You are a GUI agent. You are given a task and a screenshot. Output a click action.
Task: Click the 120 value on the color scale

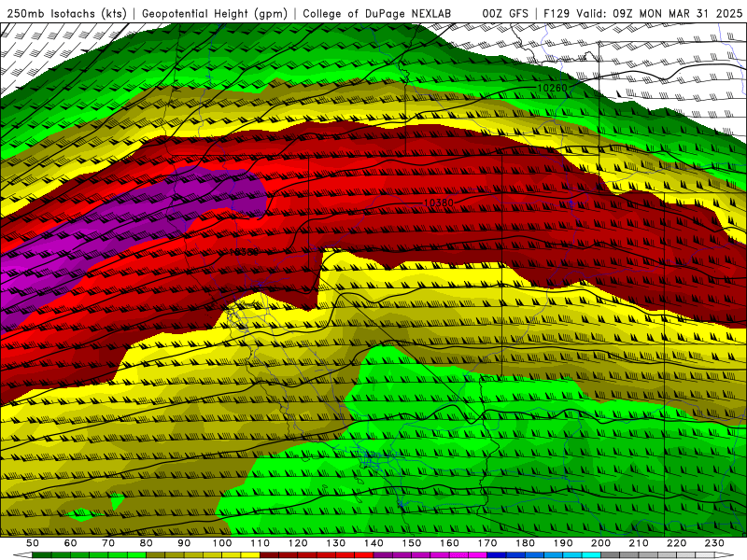[298, 543]
